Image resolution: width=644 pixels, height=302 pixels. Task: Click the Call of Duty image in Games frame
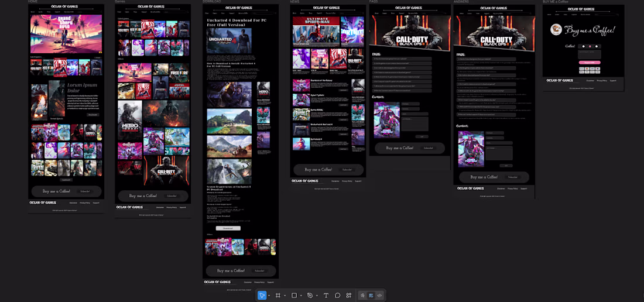tap(166, 170)
